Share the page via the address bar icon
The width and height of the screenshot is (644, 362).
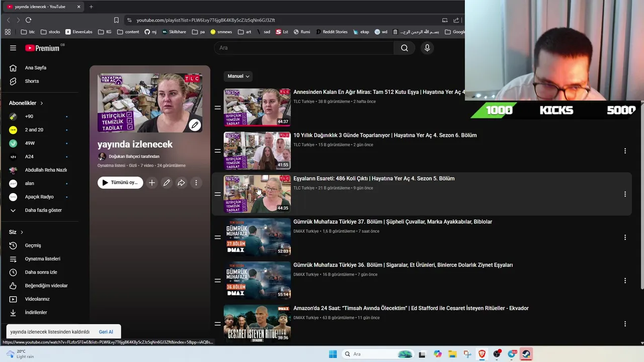coord(456,20)
